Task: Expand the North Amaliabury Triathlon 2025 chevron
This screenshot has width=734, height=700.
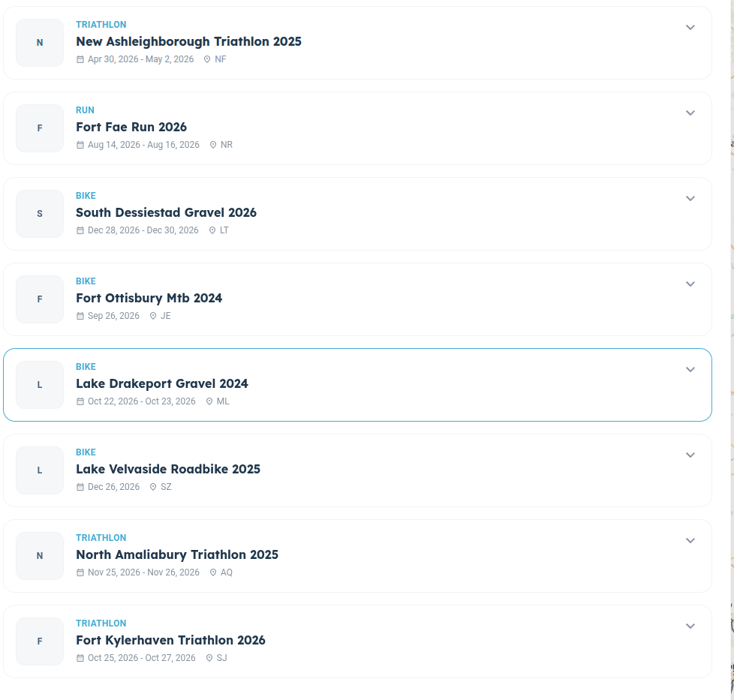Action: click(x=690, y=541)
